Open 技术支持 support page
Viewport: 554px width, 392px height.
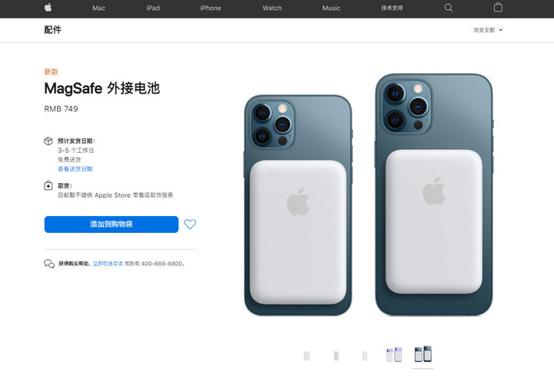[x=392, y=8]
